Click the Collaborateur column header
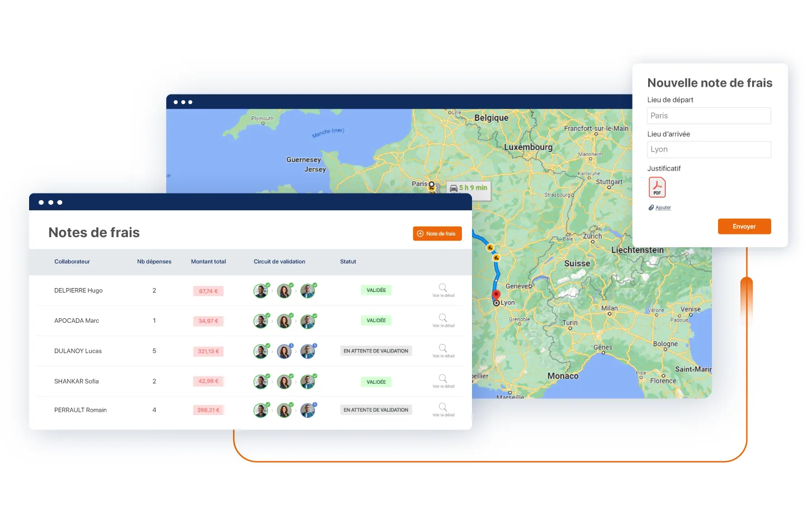 pyautogui.click(x=72, y=262)
